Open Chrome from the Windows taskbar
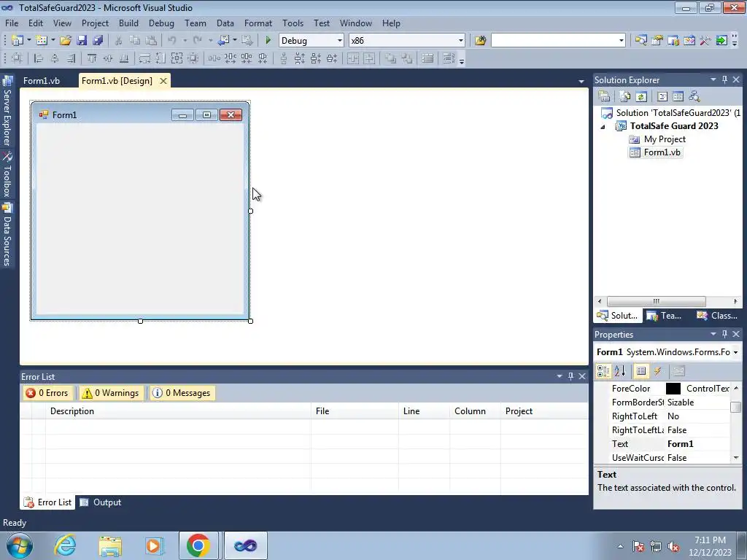 (198, 545)
